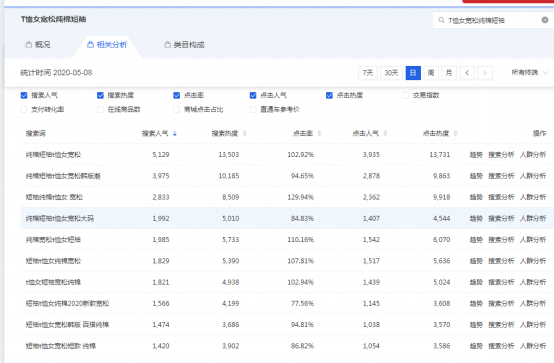Sort table by 点击率 column arrow

(x=319, y=134)
